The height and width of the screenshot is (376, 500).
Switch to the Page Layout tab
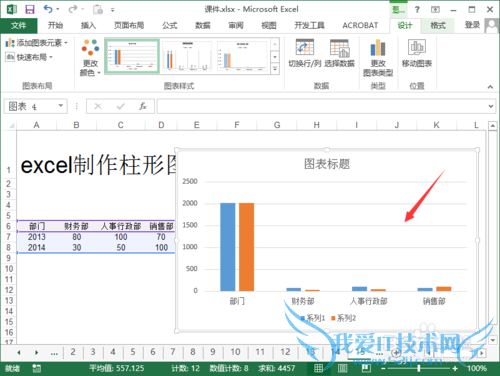point(129,25)
